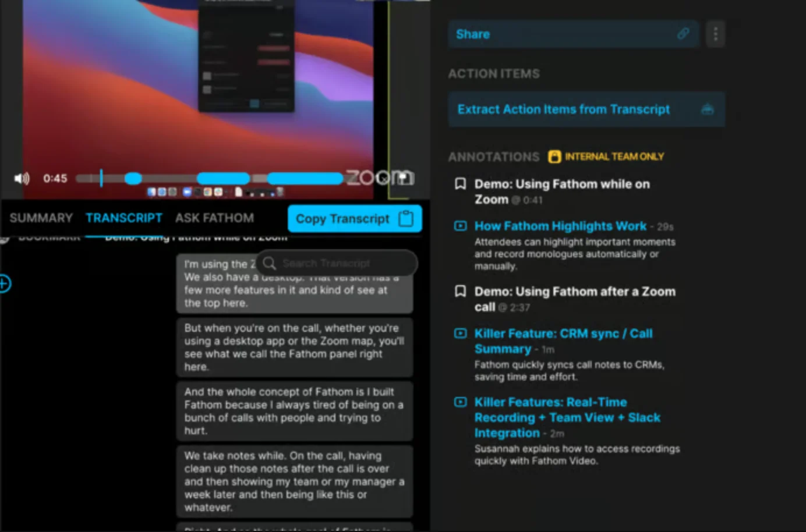Click transcript block starting 'I'm using the Z'
Screen dimensions: 806x532
(295, 284)
